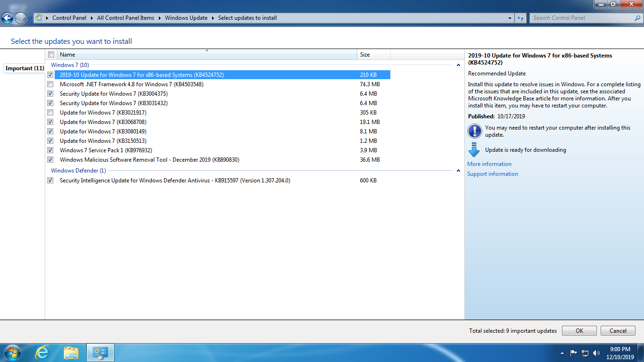Viewport: 644px width, 362px height.
Task: Sort by the Name column header
Action: tap(206, 55)
